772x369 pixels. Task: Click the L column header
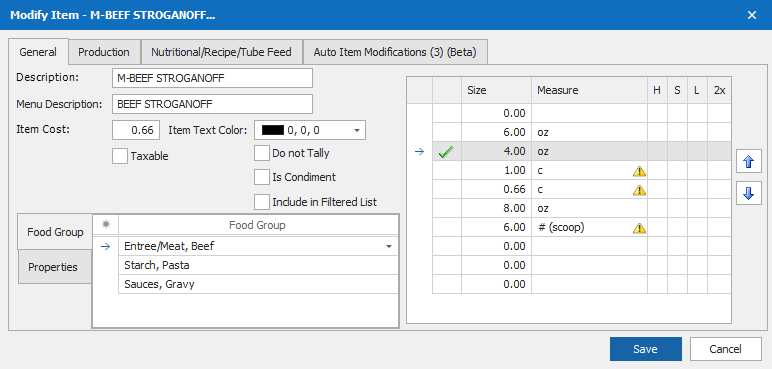click(x=697, y=90)
